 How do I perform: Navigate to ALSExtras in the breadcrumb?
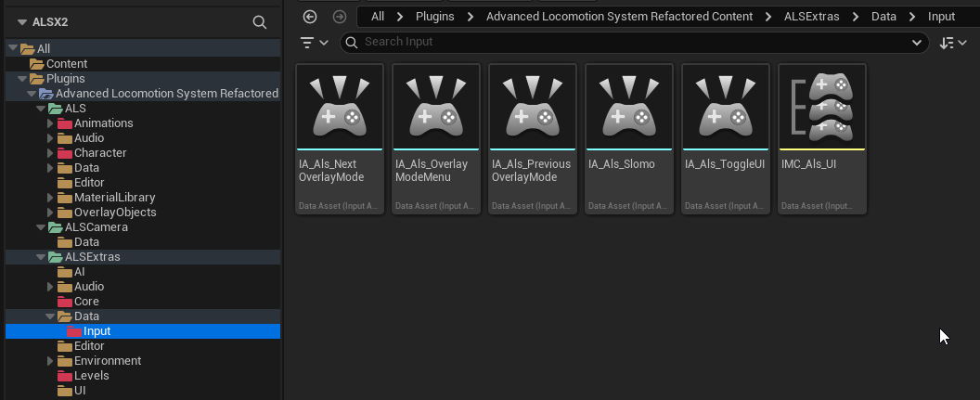[811, 17]
